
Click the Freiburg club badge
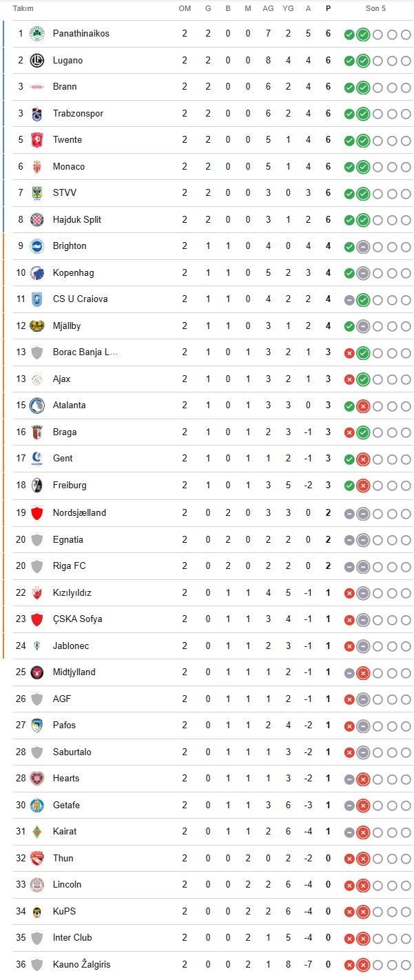point(37,485)
